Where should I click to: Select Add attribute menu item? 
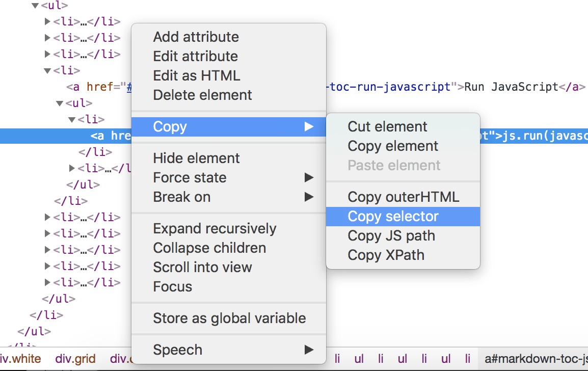pyautogui.click(x=196, y=37)
